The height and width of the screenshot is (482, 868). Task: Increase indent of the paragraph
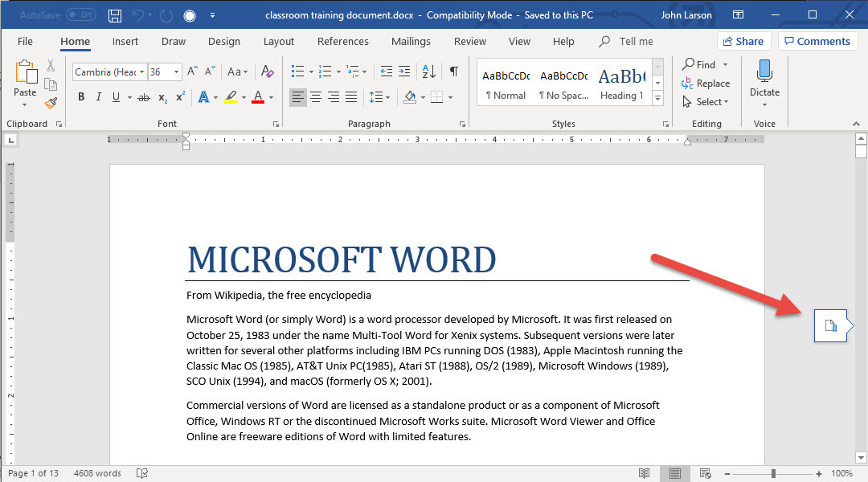[406, 71]
